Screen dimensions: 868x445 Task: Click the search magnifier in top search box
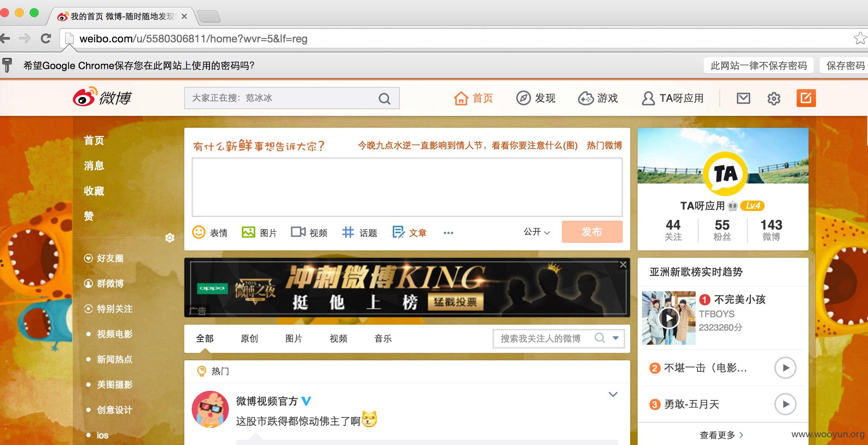click(x=384, y=98)
